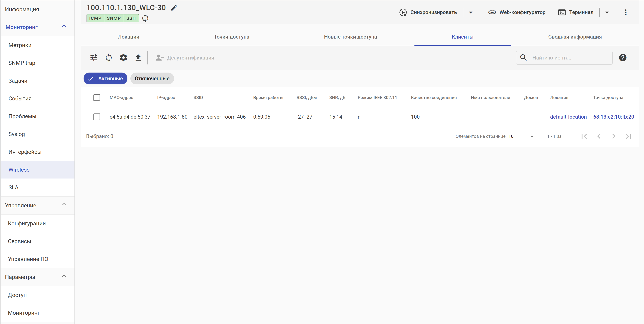The width and height of the screenshot is (644, 324).
Task: Switch to the Точки доступа tab
Action: click(x=232, y=37)
